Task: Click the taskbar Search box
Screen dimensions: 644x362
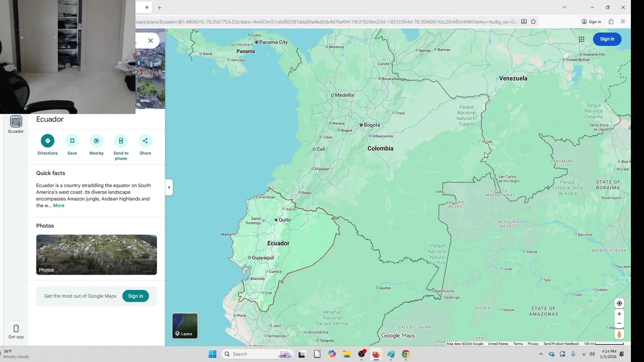Action: pos(258,354)
